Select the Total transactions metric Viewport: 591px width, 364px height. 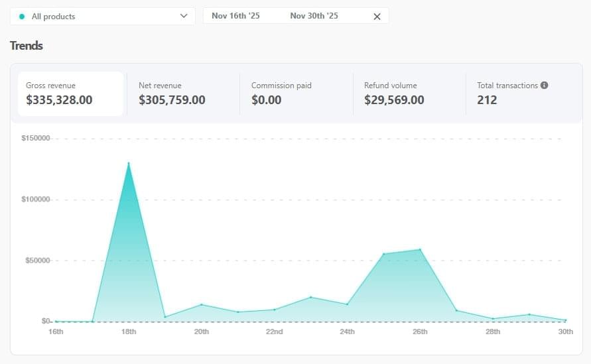tap(521, 93)
